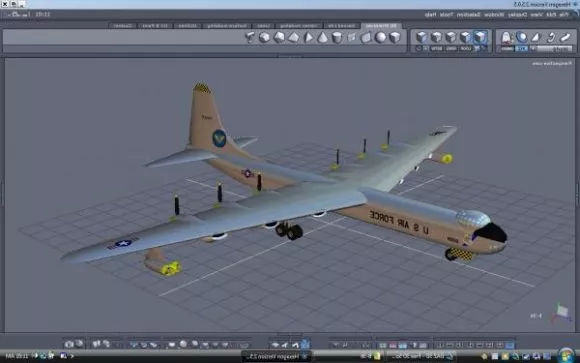This screenshot has width=580, height=363.
Task: Open the Windows Start orb
Action: pyautogui.click(x=566, y=355)
